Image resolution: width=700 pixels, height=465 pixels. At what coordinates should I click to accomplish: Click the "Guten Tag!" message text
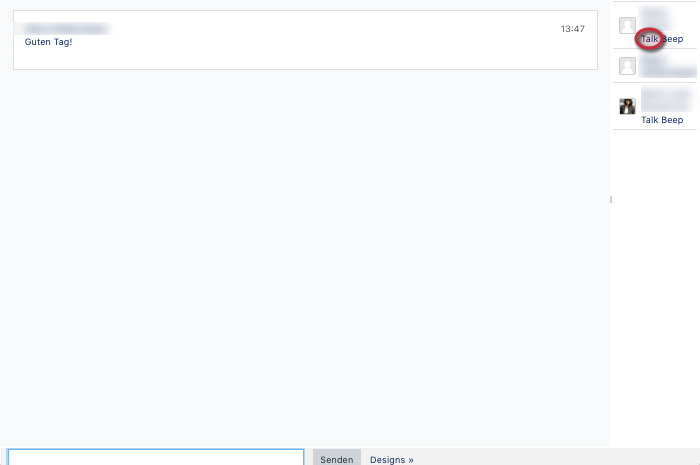point(48,42)
